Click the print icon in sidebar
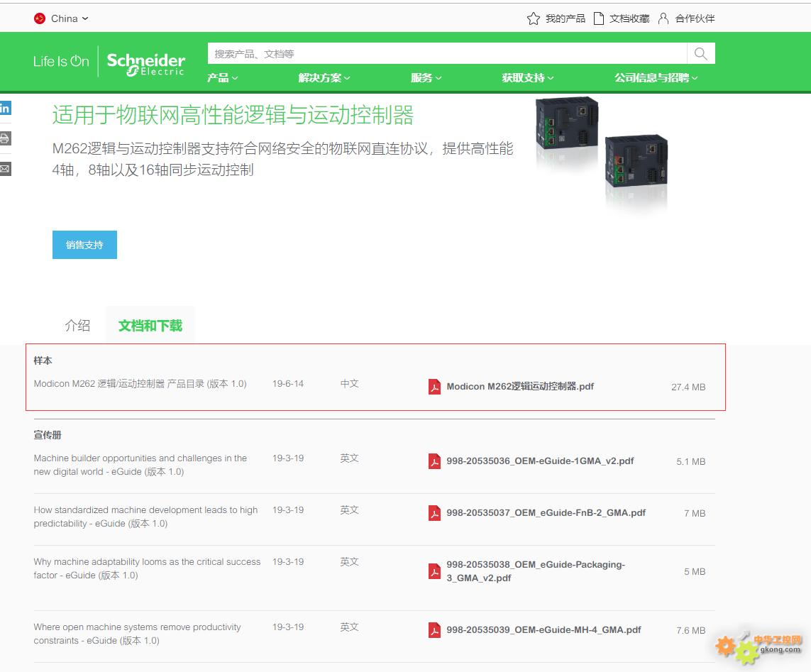 5,138
